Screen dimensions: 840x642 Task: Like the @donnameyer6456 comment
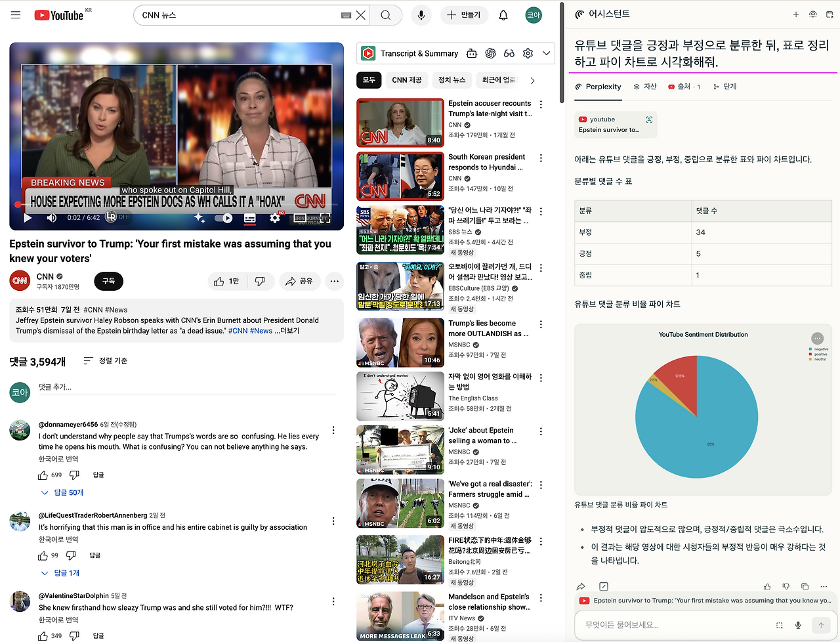[43, 475]
